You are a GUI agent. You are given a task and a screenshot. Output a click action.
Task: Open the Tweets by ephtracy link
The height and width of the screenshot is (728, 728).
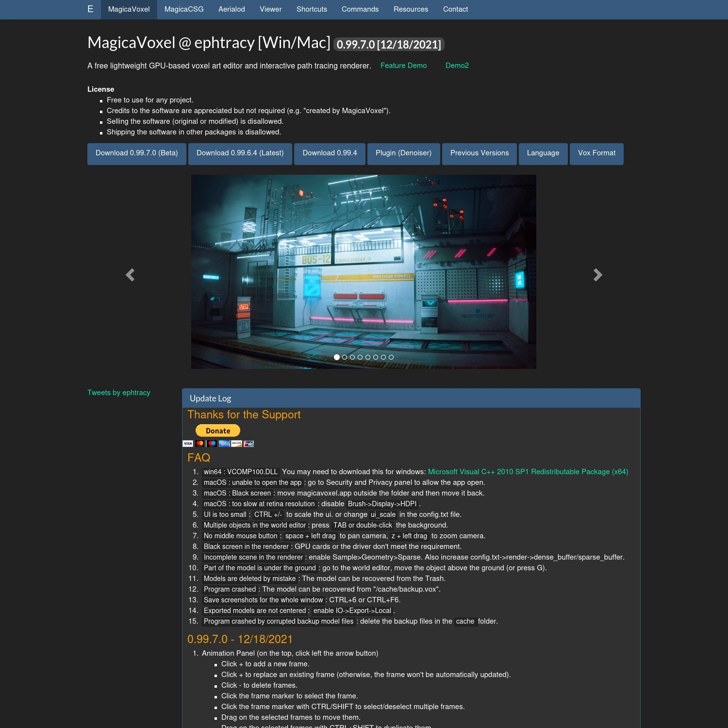pyautogui.click(x=119, y=393)
